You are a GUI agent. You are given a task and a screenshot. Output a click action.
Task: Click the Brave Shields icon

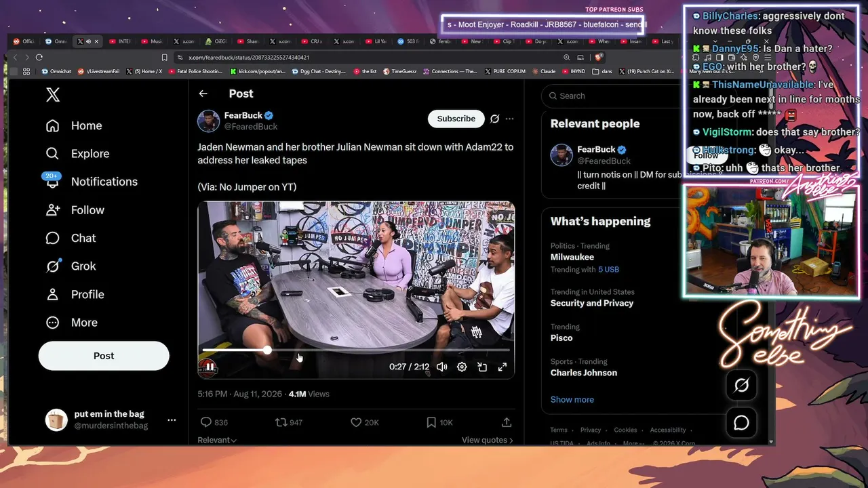[599, 58]
